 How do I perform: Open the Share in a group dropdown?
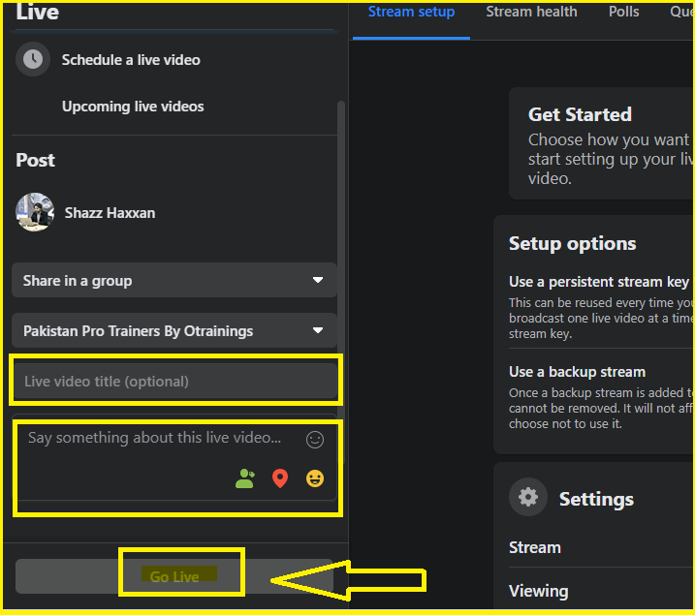[x=174, y=280]
